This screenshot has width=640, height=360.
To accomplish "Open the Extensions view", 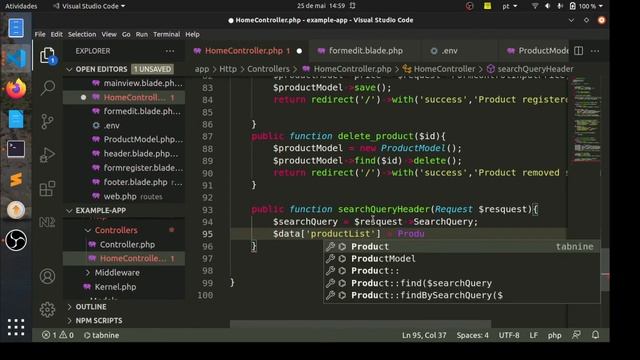I will point(47,189).
